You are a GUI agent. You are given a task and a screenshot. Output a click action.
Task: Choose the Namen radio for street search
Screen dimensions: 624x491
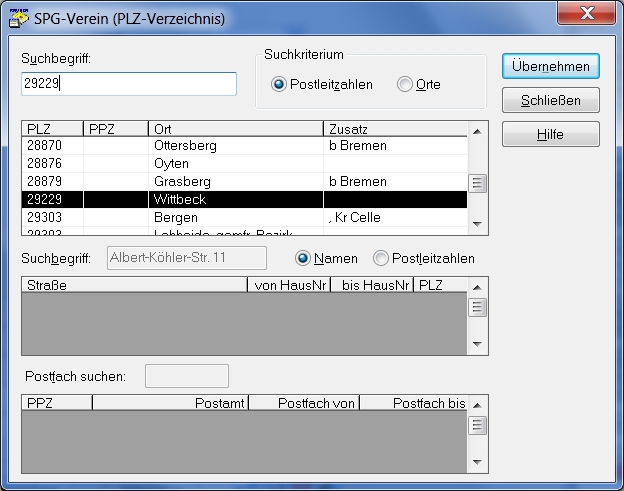coord(303,259)
